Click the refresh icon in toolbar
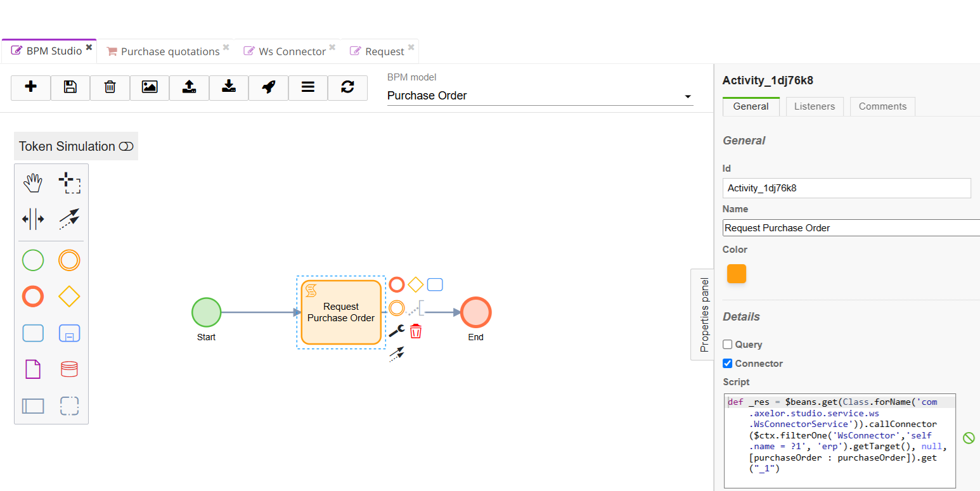This screenshot has width=980, height=491. click(x=347, y=87)
